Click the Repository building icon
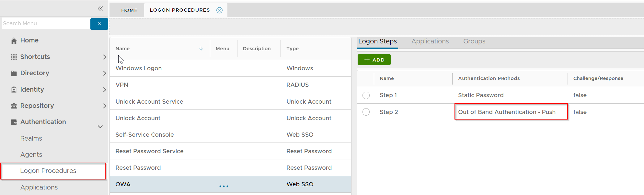The height and width of the screenshot is (195, 644). [x=14, y=106]
